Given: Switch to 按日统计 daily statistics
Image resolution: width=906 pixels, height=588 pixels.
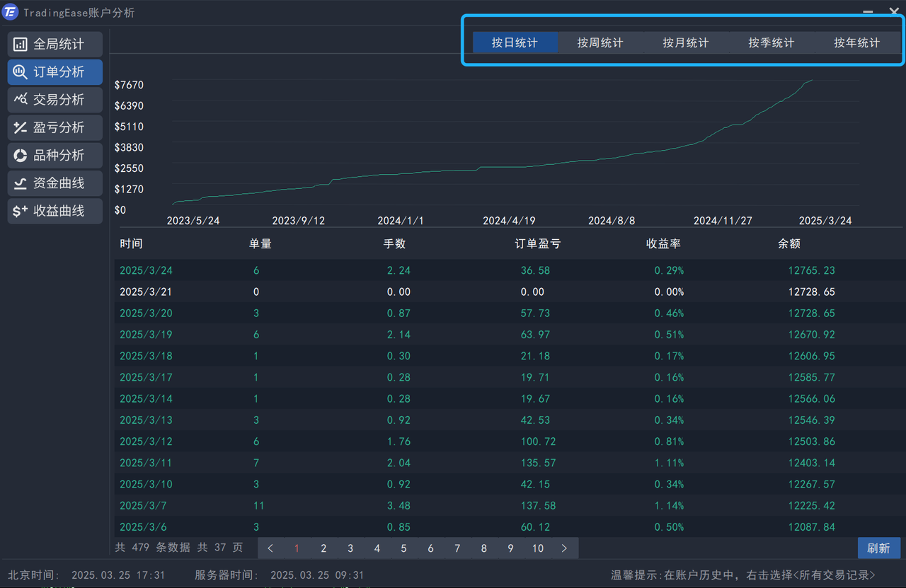Looking at the screenshot, I should (x=515, y=43).
